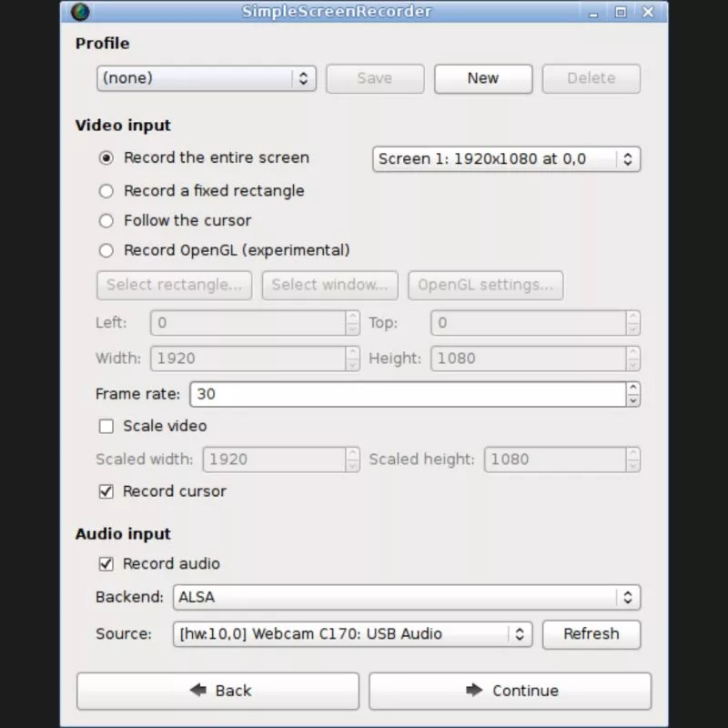Click the Continue arrow icon
This screenshot has width=728, height=728.
coord(473,691)
